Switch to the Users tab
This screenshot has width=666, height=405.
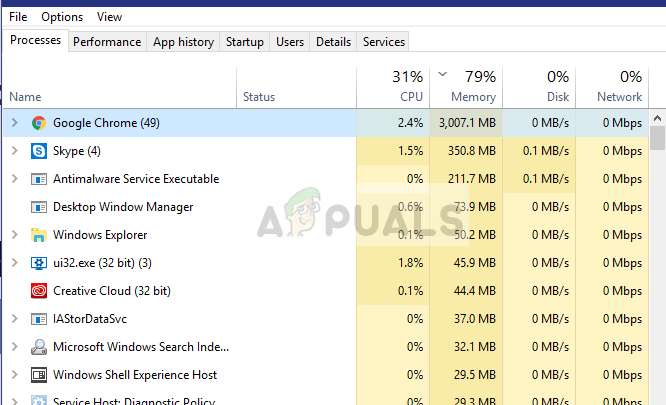[290, 42]
